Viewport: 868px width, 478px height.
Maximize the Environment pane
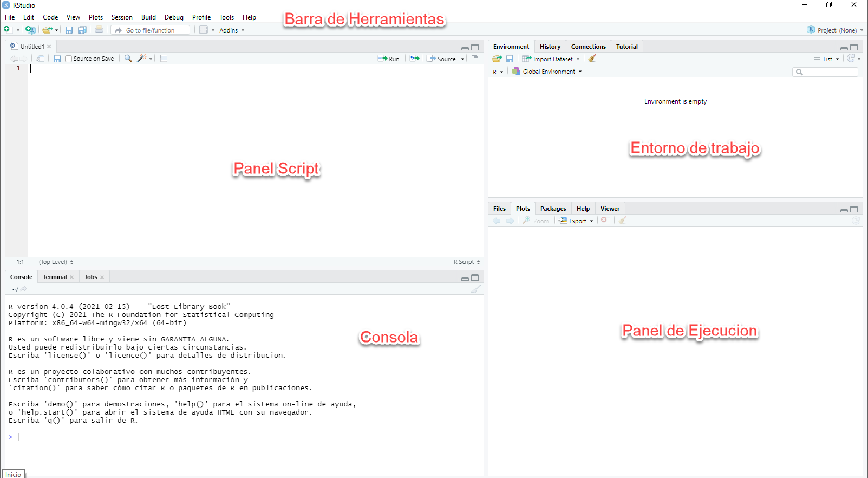854,47
